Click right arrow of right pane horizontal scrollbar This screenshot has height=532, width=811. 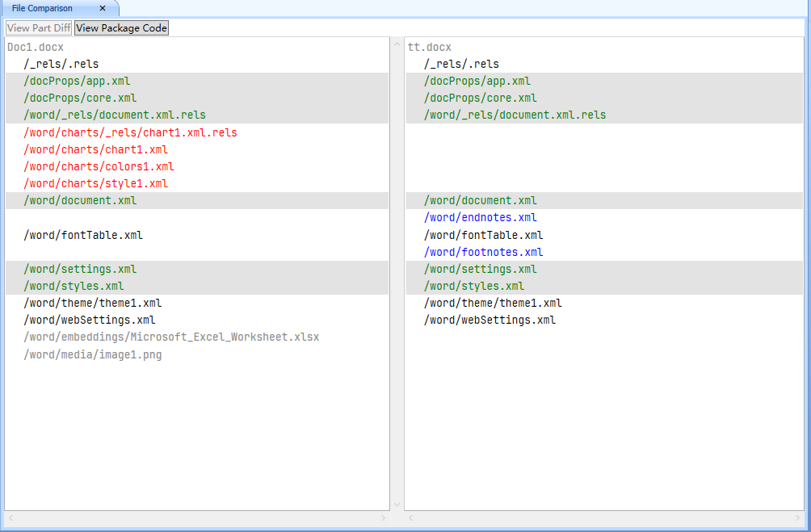click(x=799, y=517)
